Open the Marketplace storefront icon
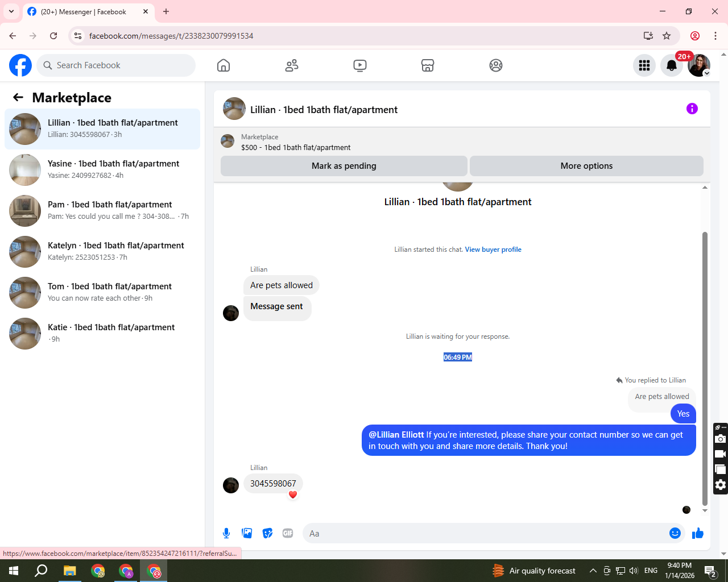This screenshot has height=582, width=728. pos(428,65)
